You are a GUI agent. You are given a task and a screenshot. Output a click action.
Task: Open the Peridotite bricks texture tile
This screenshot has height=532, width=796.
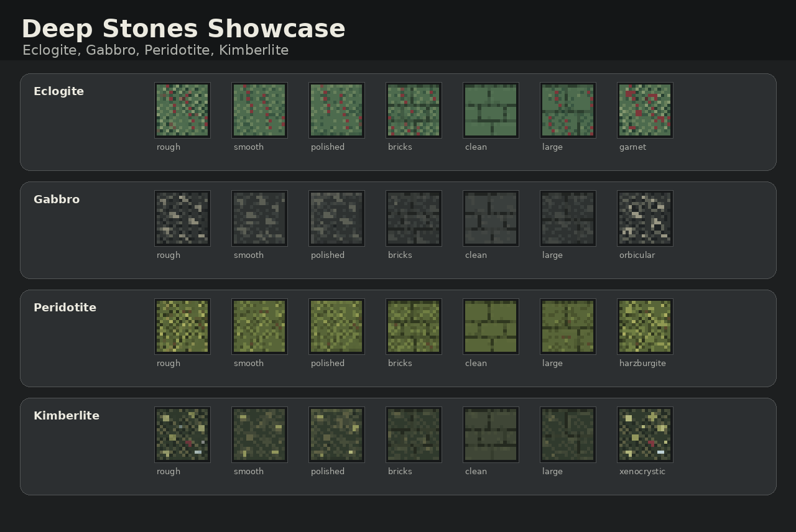click(414, 326)
